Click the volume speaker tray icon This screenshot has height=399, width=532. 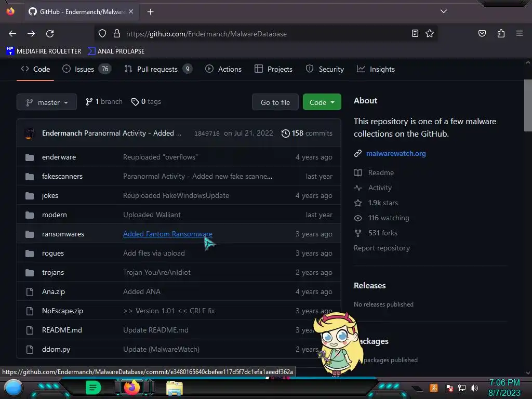click(x=474, y=388)
